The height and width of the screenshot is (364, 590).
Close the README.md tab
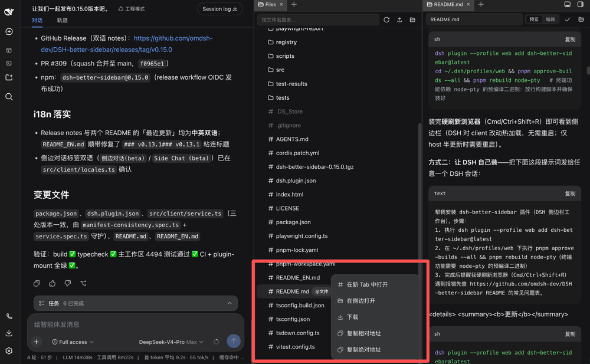point(468,5)
